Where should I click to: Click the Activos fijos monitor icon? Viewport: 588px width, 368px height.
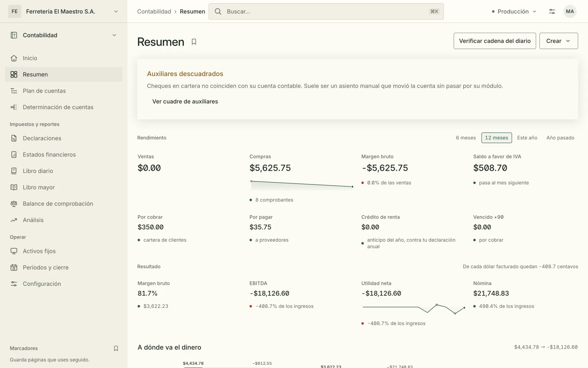click(14, 251)
